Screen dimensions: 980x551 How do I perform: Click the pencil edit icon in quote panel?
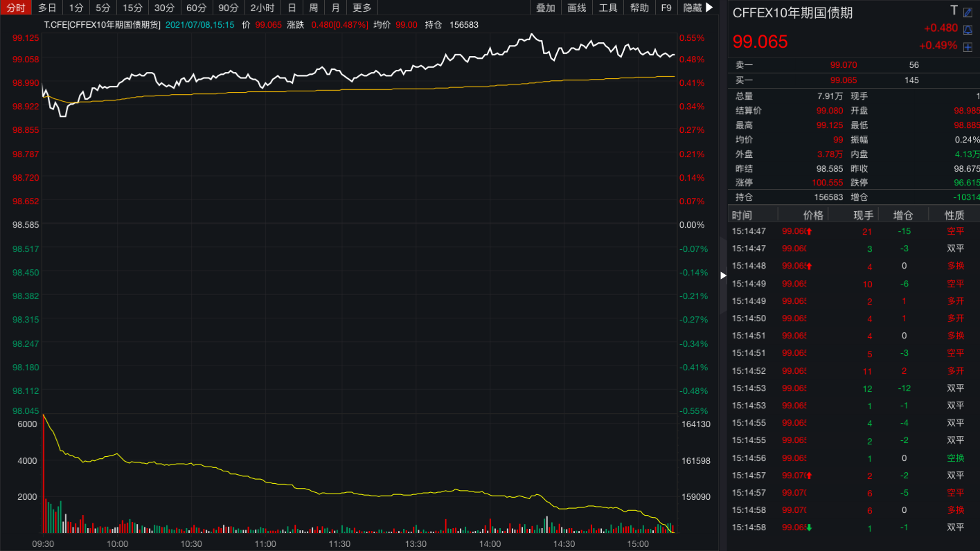(x=968, y=12)
